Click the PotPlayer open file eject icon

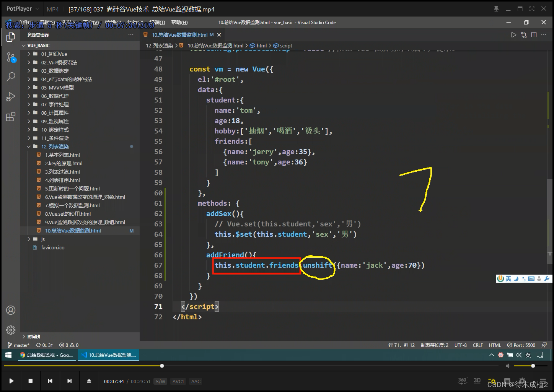[x=89, y=381]
